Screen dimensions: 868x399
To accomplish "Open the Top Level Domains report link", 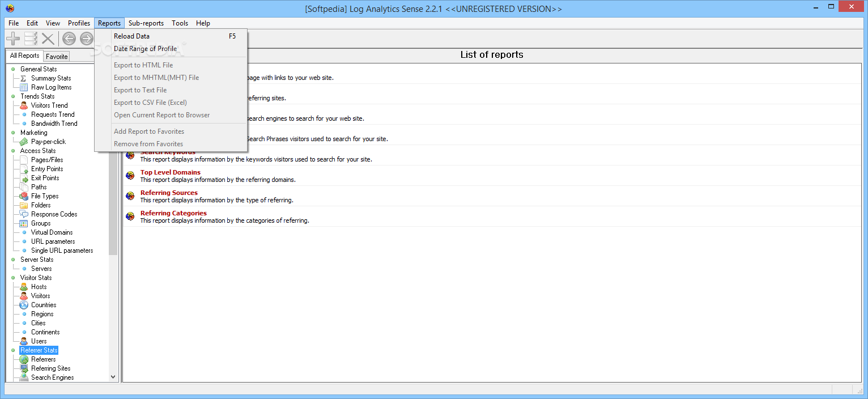I will (171, 172).
